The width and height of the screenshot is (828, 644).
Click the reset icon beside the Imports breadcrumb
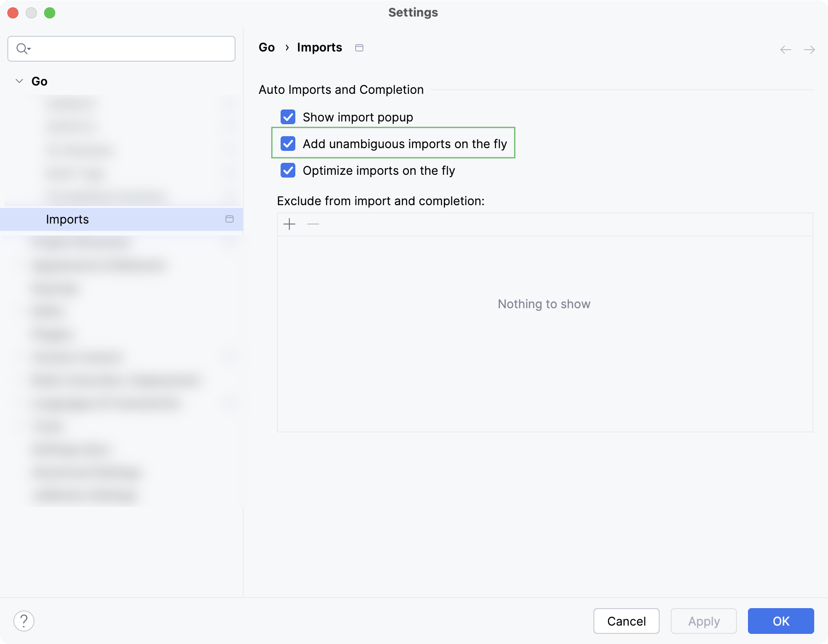[x=360, y=47]
